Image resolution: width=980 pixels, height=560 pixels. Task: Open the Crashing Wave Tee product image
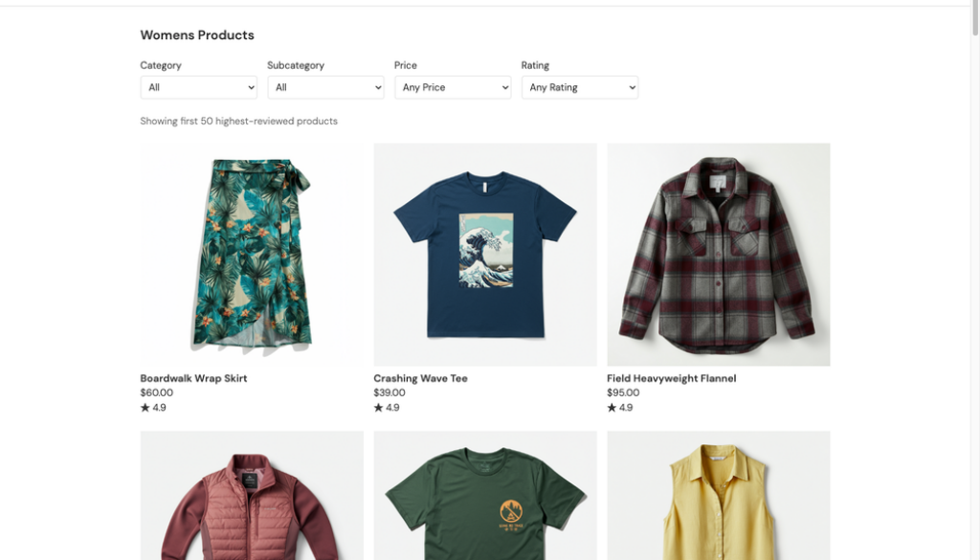(484, 255)
